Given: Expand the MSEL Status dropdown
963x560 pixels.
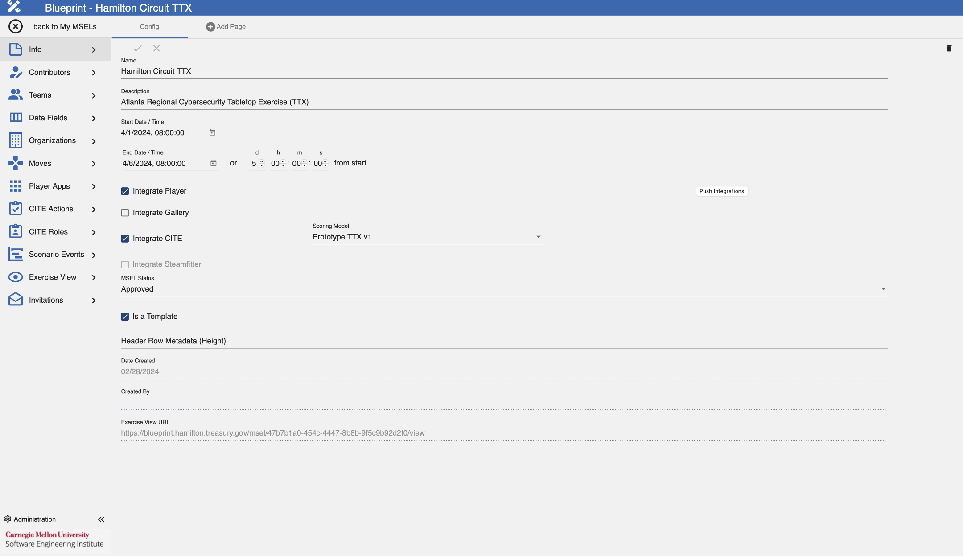Looking at the screenshot, I should coord(883,288).
